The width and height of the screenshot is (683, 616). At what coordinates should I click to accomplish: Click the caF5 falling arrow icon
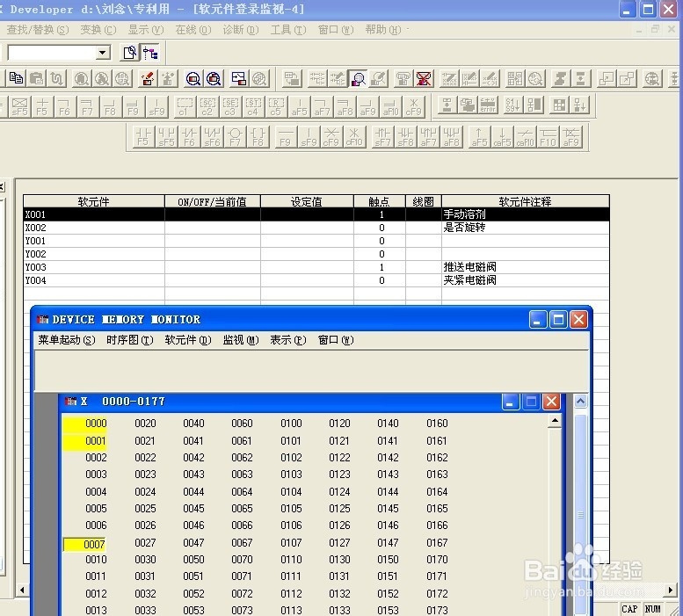tap(502, 137)
